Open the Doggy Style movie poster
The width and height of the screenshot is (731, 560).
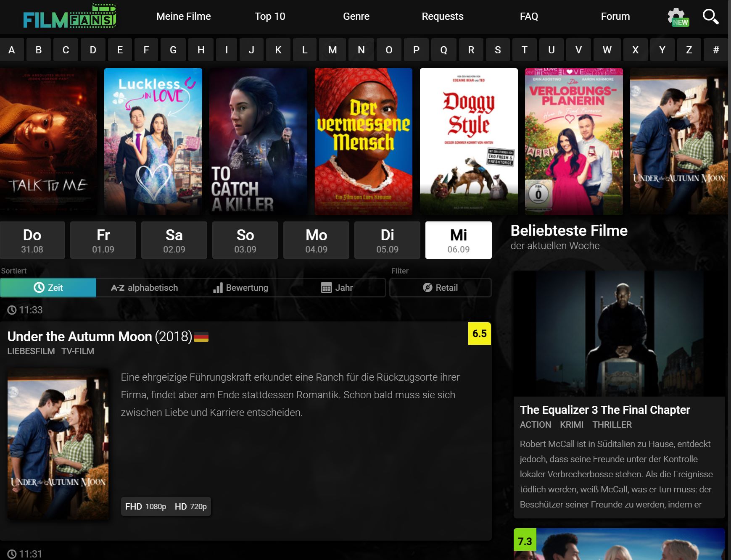tap(469, 142)
